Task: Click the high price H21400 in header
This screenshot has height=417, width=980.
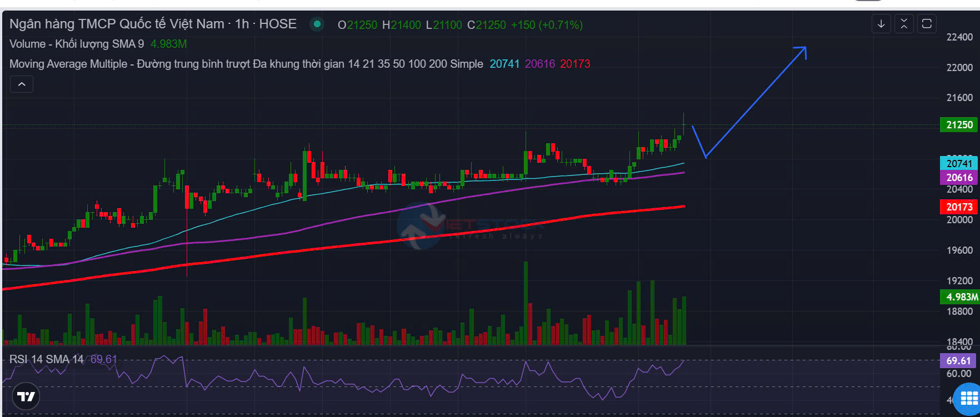Action: 402,25
